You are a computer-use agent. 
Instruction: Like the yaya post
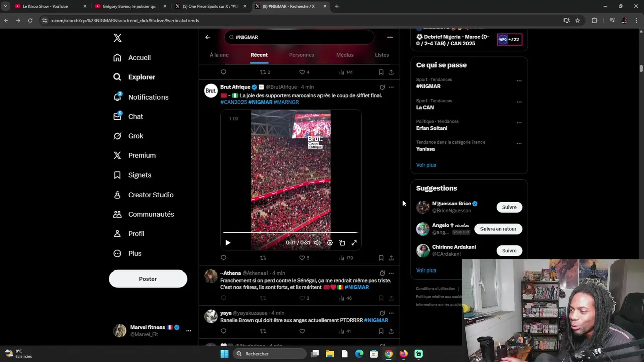coord(302,331)
